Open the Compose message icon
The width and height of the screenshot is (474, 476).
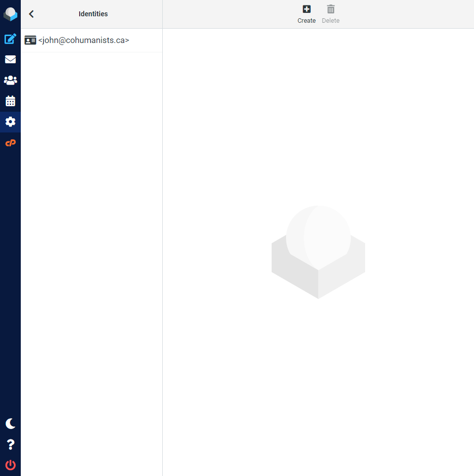(10, 39)
